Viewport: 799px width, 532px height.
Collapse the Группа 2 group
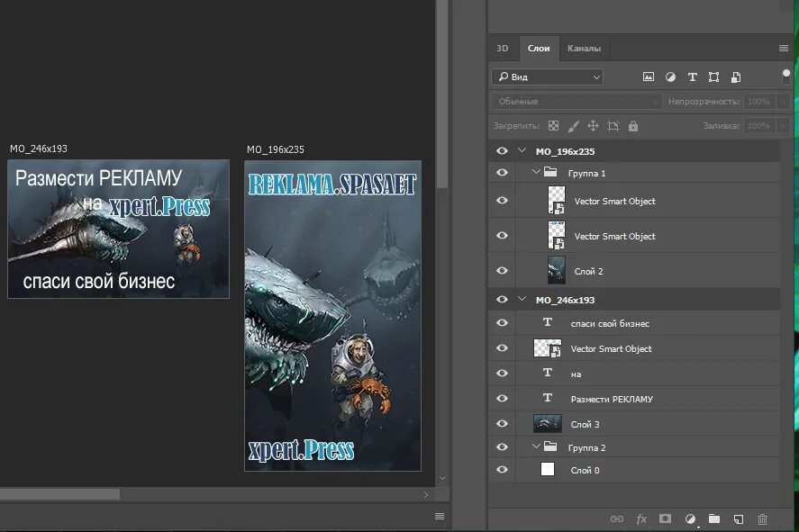[x=536, y=446]
